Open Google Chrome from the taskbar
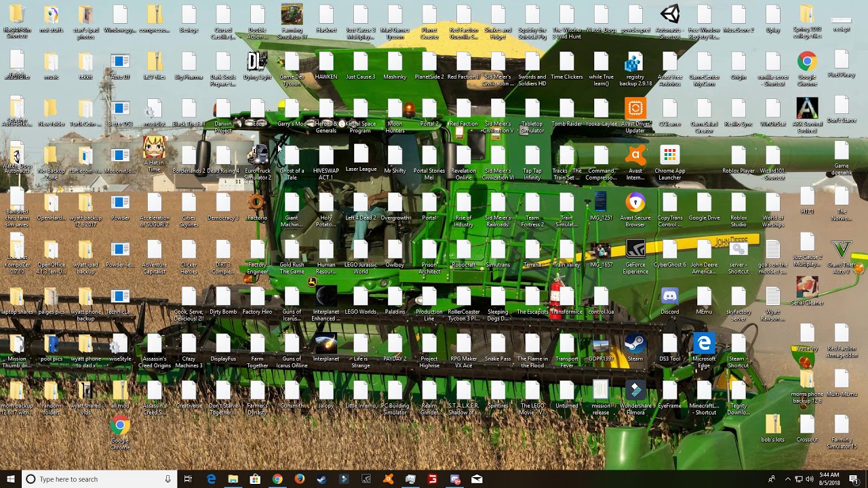The image size is (868, 488). click(277, 479)
